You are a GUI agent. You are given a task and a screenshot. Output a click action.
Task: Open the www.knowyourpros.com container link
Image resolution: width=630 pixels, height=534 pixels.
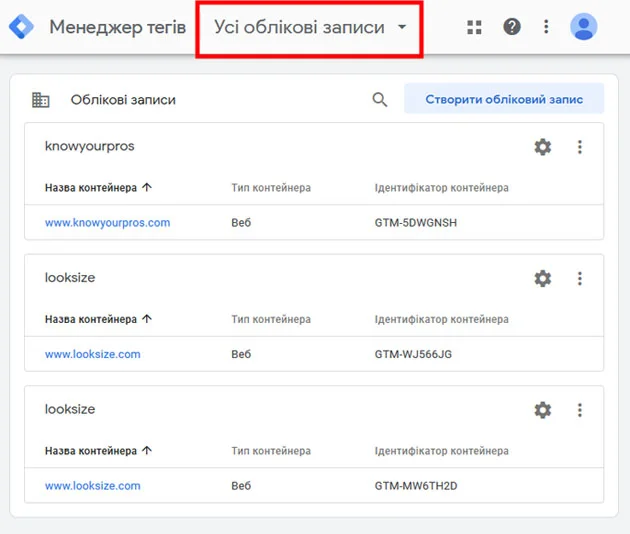107,223
